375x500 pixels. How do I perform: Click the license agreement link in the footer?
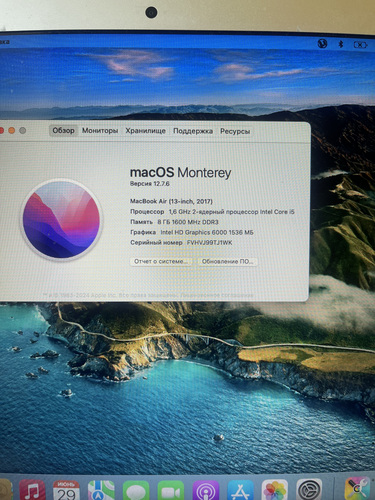point(217,295)
